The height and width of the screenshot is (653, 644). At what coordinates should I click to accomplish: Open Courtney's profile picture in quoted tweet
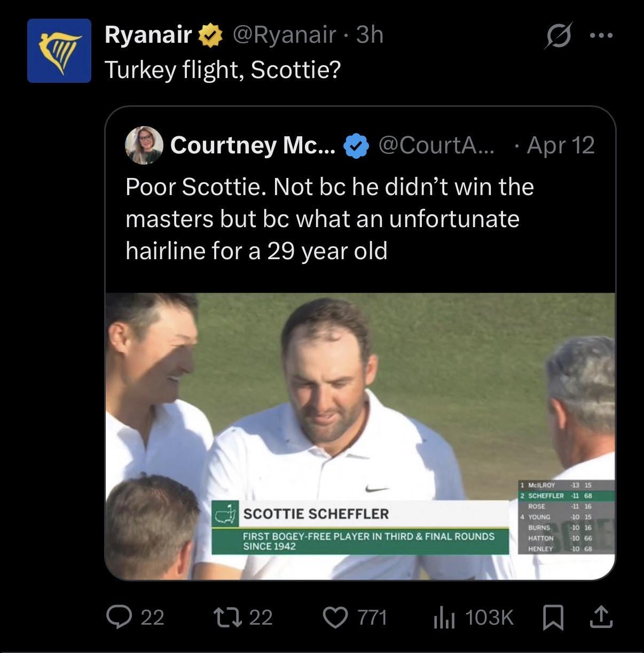[144, 145]
